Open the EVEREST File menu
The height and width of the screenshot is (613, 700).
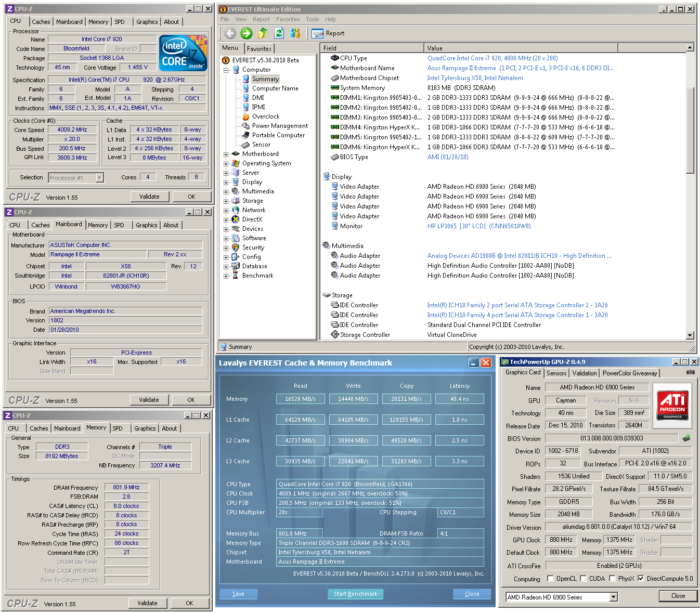225,19
